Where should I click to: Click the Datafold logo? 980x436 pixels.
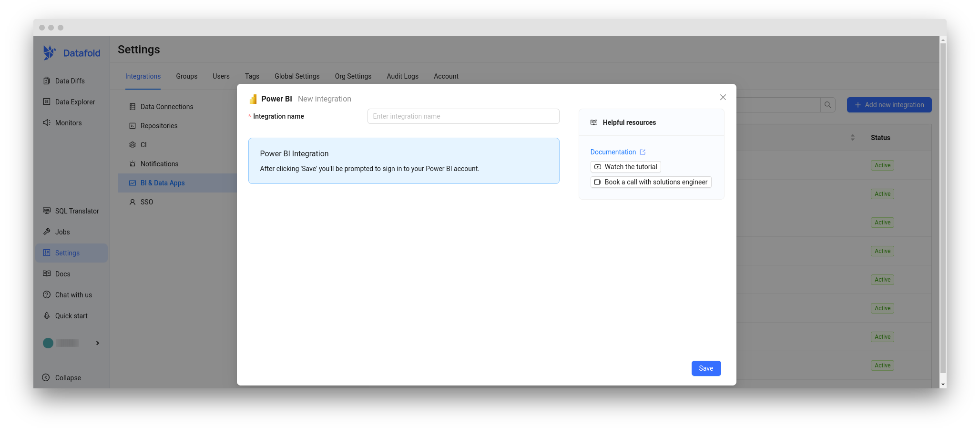71,53
